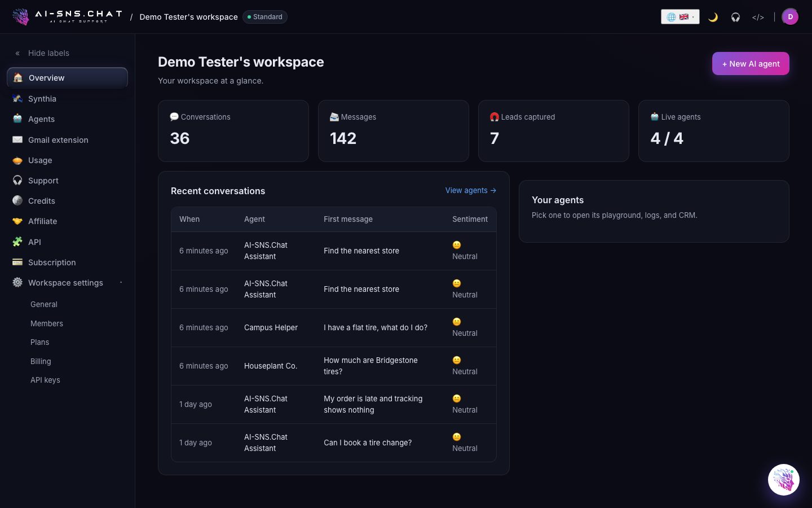The width and height of the screenshot is (812, 508).
Task: Click "Can I book a tire change?" message
Action: pyautogui.click(x=368, y=443)
